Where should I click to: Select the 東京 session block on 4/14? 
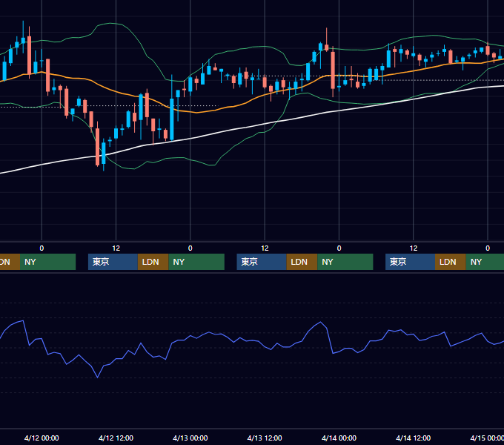pos(410,262)
